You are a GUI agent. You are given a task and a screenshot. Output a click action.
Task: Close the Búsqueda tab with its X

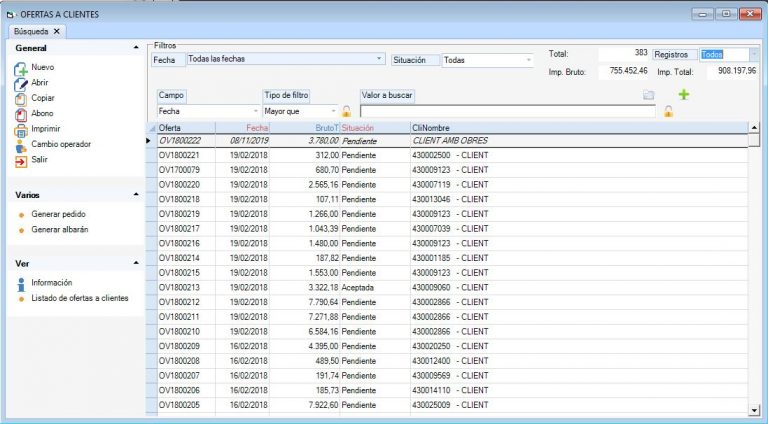click(x=57, y=31)
